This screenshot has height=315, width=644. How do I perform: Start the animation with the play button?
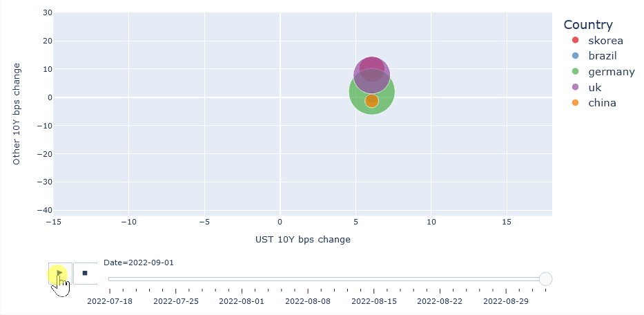click(60, 273)
